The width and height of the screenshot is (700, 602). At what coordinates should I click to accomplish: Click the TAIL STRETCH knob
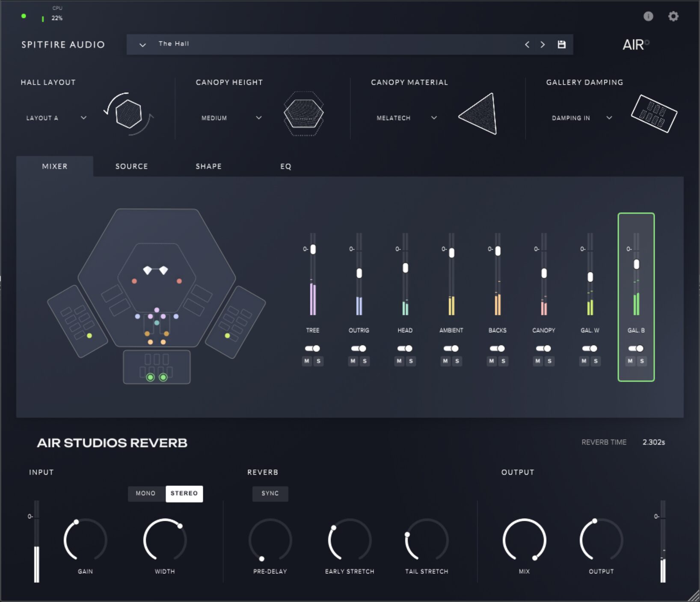click(427, 540)
